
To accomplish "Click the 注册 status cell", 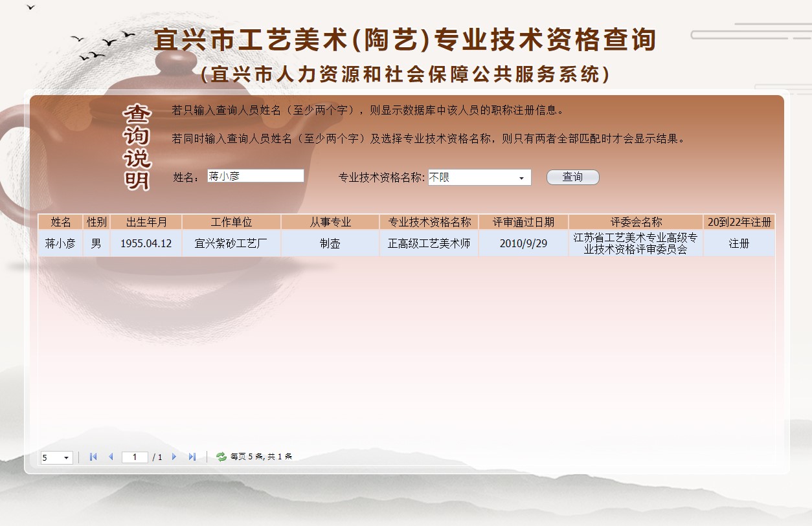I will [739, 243].
